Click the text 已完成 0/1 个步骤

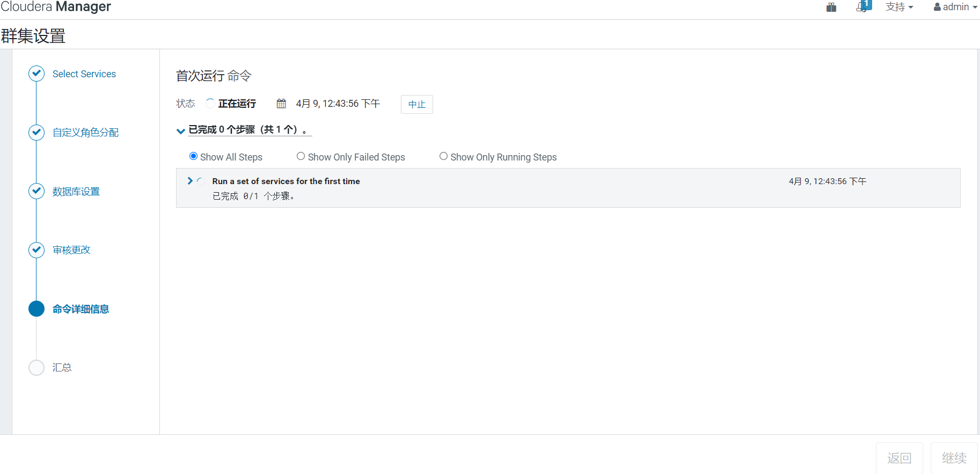coord(253,196)
